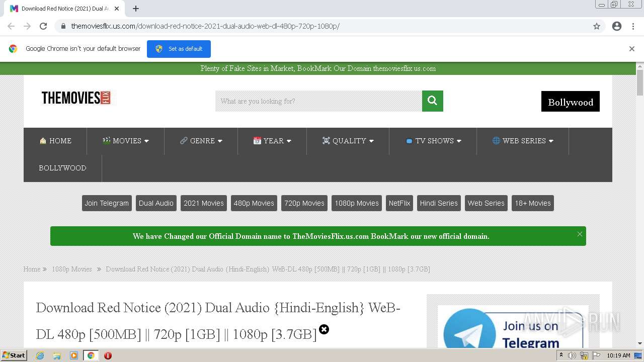
Task: Click the Join us on Telegram image
Action: 513,327
